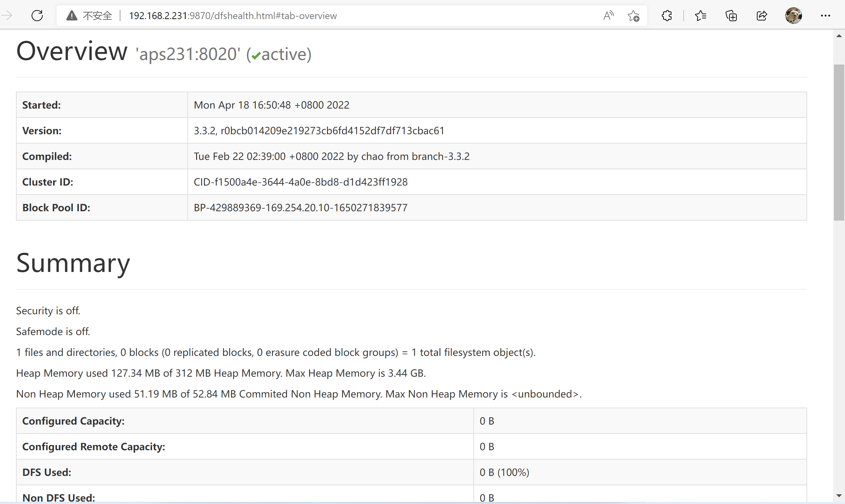
Task: Open the browser Extensions panel
Action: pos(667,15)
